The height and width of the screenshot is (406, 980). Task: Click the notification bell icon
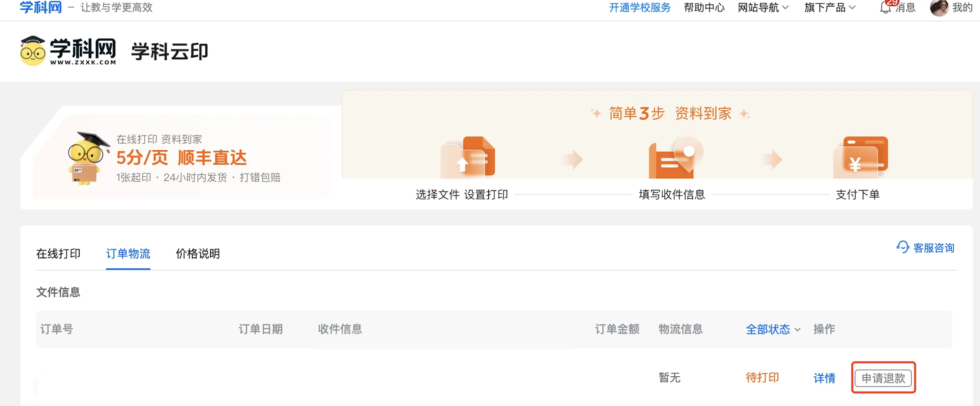pyautogui.click(x=886, y=8)
